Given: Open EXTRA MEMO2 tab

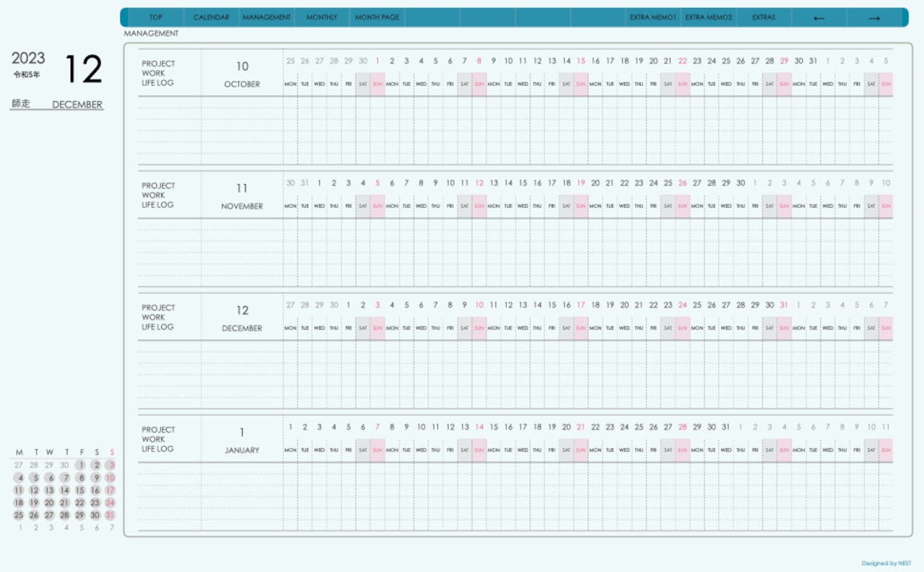Looking at the screenshot, I should (x=708, y=17).
